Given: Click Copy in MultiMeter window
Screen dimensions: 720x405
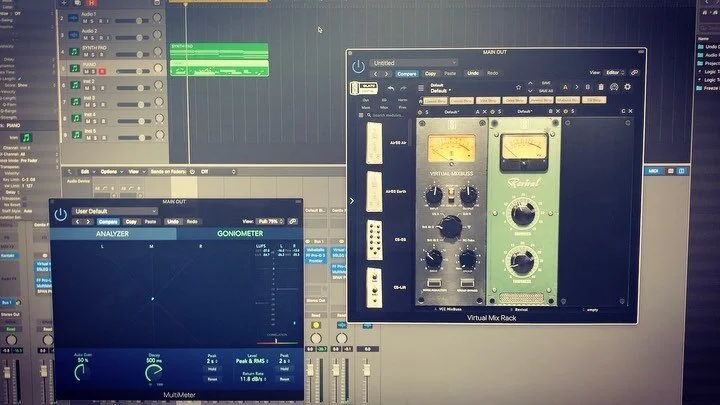Looking at the screenshot, I should 131,222.
